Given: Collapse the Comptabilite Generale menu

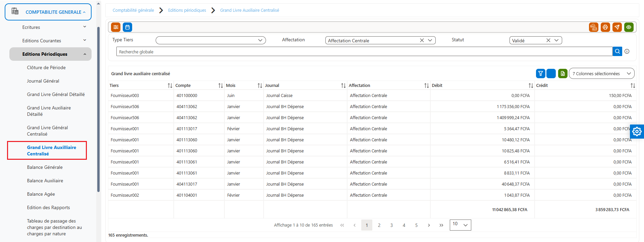Looking at the screenshot, I should (48, 12).
